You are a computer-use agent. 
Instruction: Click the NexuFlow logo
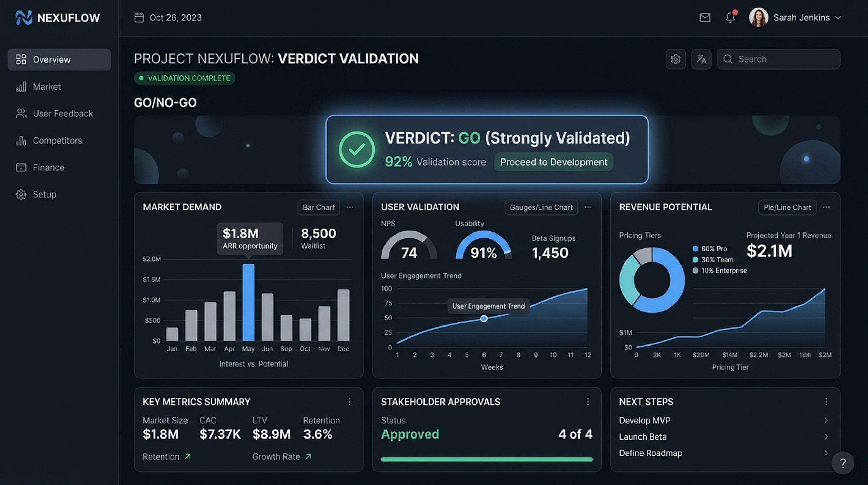click(x=58, y=17)
